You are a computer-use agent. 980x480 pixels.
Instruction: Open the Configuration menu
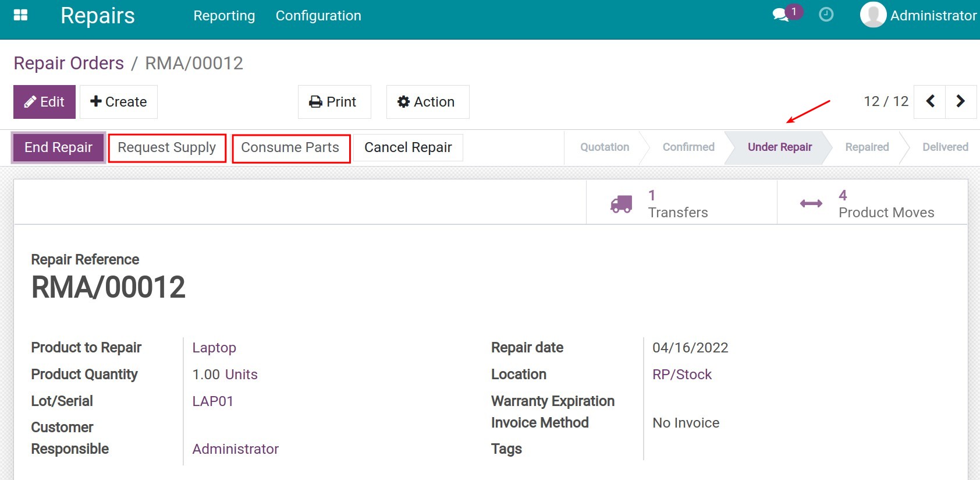click(318, 16)
